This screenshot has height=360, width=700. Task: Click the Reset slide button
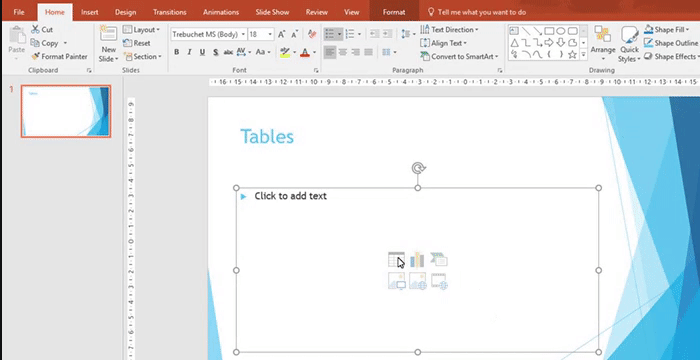tap(137, 43)
